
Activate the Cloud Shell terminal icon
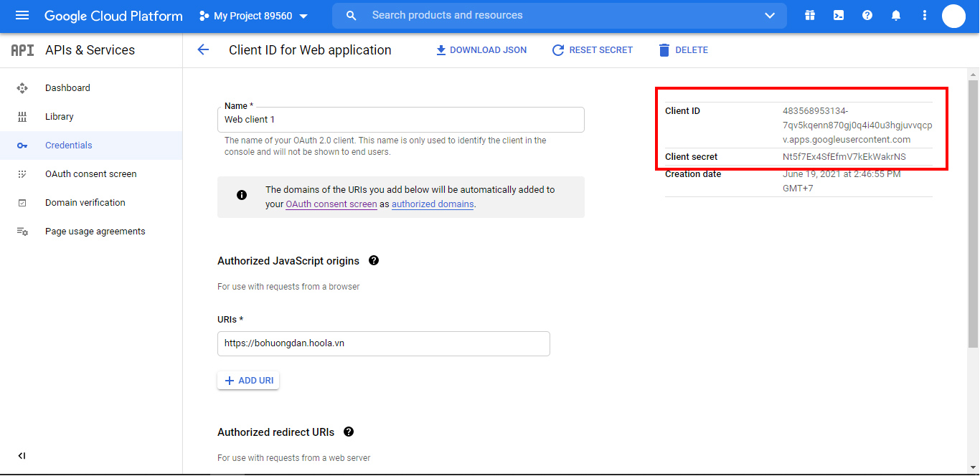839,16
